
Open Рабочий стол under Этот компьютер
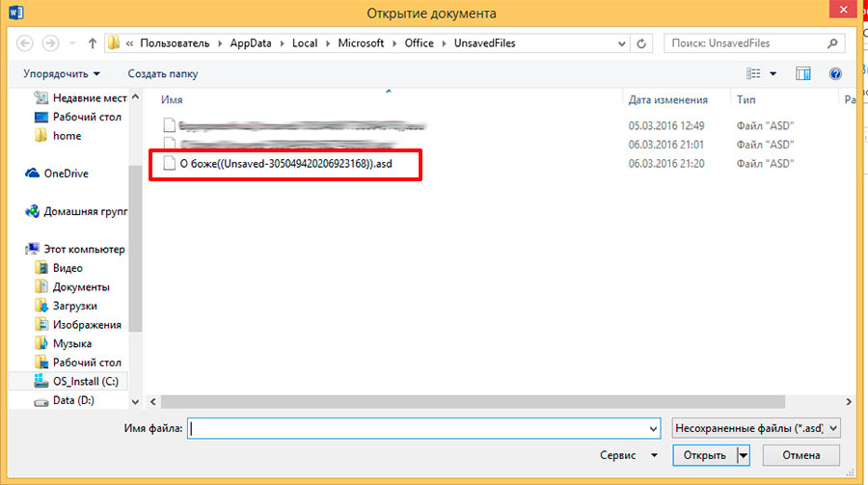[x=77, y=363]
